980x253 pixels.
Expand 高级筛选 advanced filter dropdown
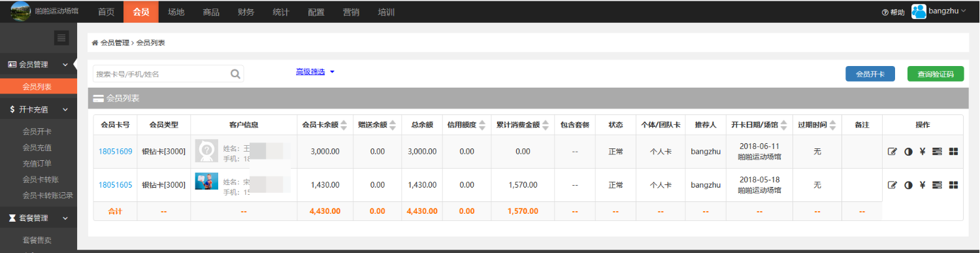[315, 71]
